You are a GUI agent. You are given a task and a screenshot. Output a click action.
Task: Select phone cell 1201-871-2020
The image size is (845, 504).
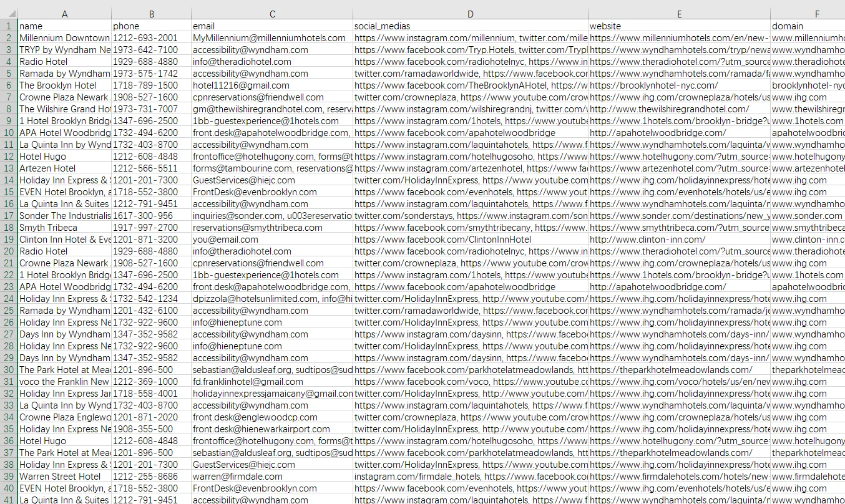pos(152,417)
